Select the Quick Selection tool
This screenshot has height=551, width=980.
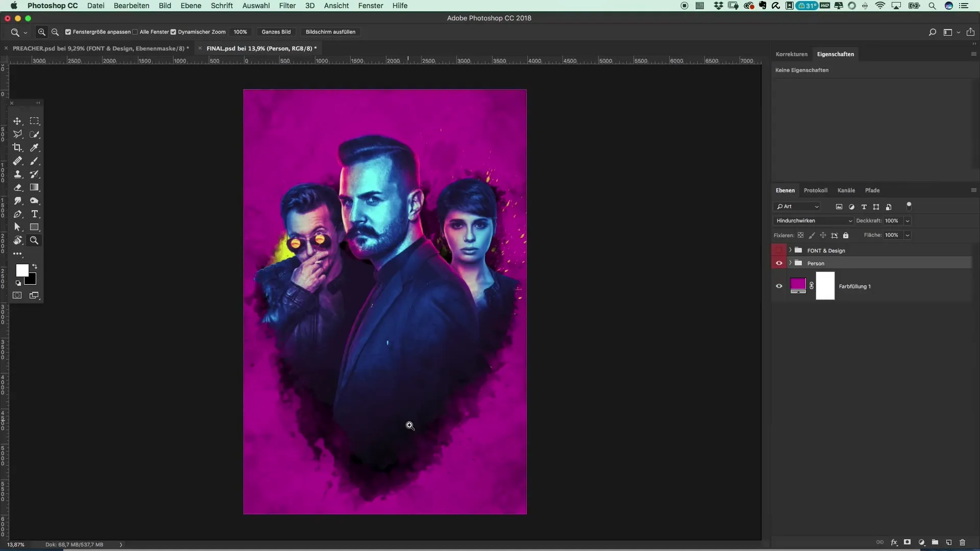[x=34, y=134]
